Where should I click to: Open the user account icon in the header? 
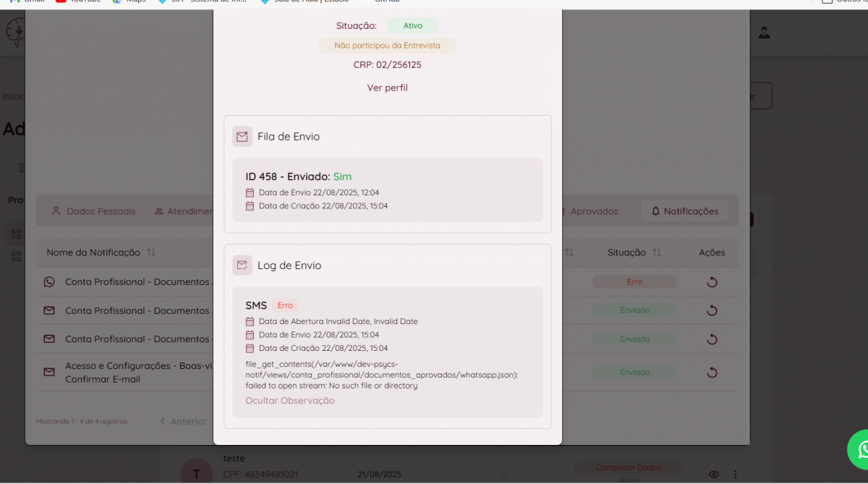[x=764, y=33]
